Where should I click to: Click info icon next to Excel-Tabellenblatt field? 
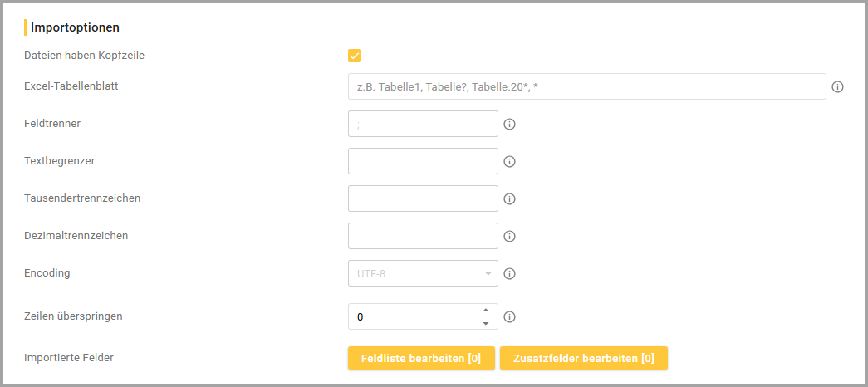pos(838,86)
